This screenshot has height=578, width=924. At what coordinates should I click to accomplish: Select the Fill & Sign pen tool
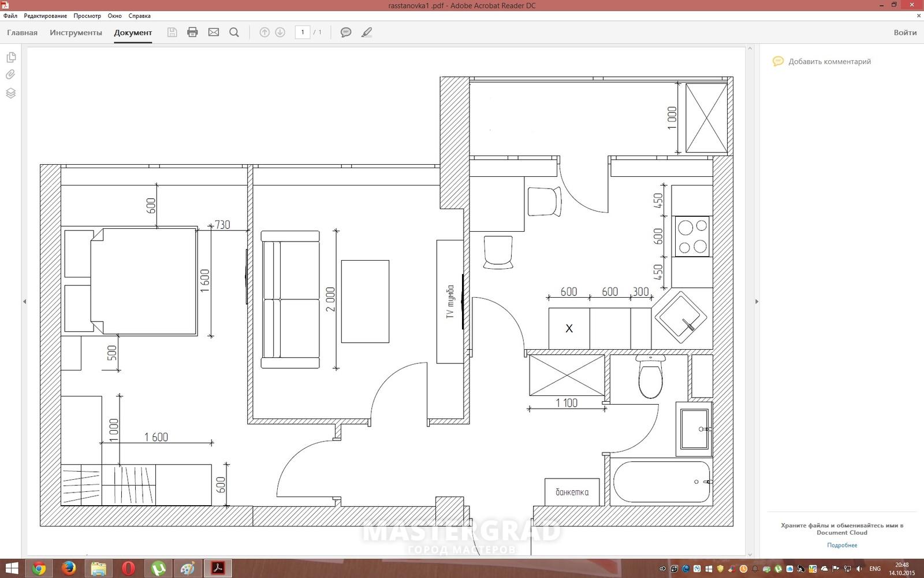[367, 32]
